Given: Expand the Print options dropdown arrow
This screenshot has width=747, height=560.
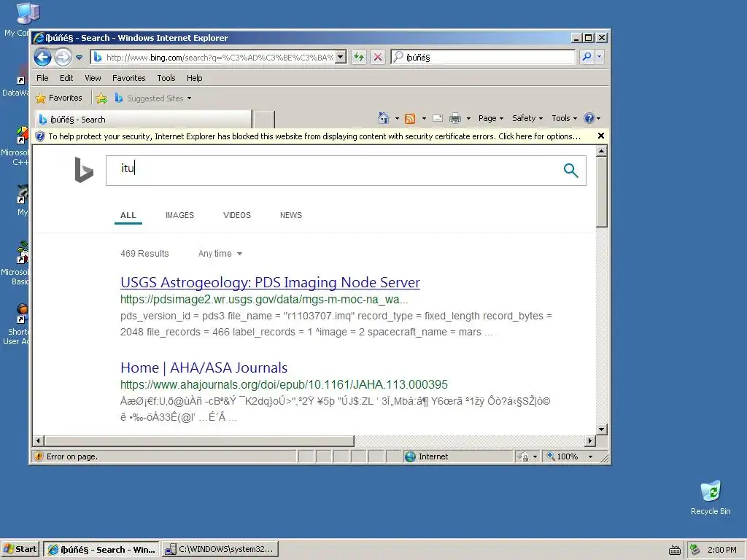Looking at the screenshot, I should 468,118.
